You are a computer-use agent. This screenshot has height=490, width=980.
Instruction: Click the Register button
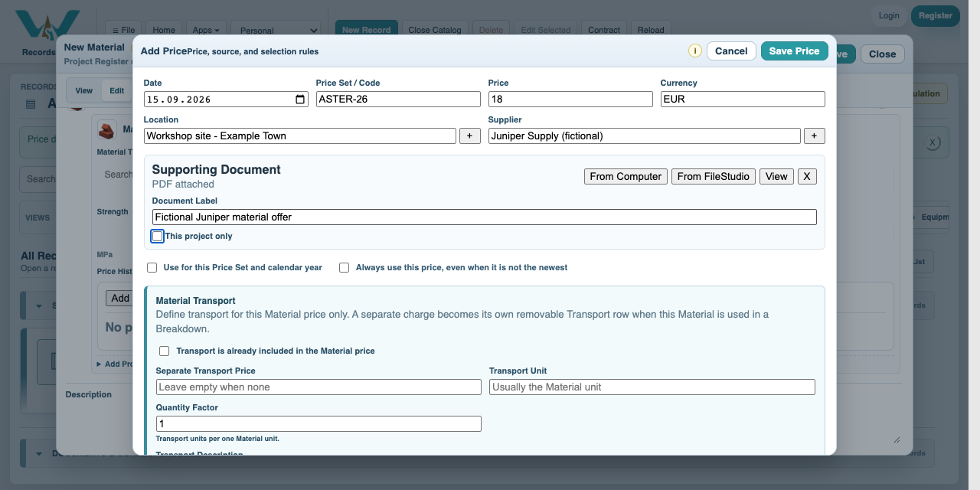click(x=936, y=16)
